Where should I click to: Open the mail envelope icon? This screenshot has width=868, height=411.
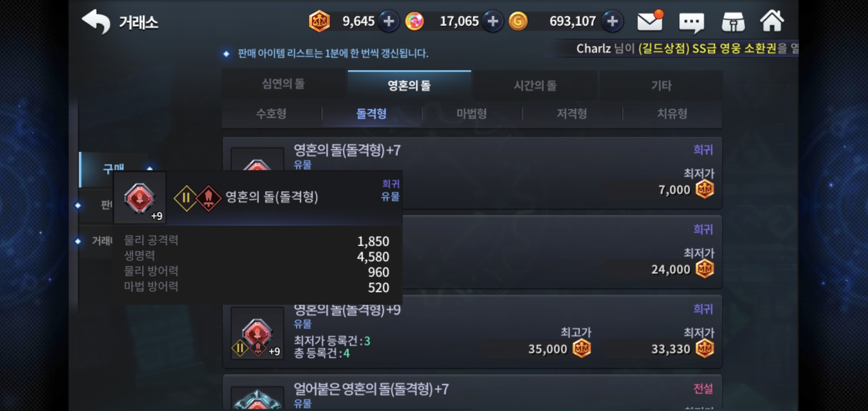[x=650, y=21]
